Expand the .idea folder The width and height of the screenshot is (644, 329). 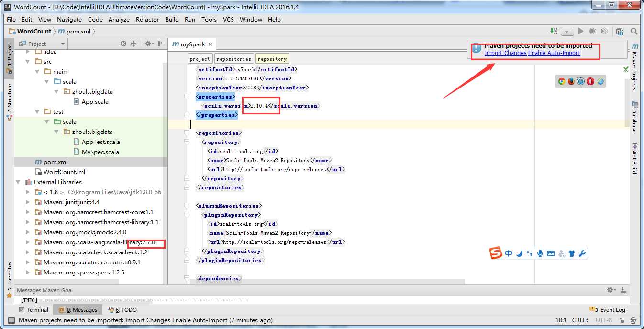pyautogui.click(x=28, y=51)
